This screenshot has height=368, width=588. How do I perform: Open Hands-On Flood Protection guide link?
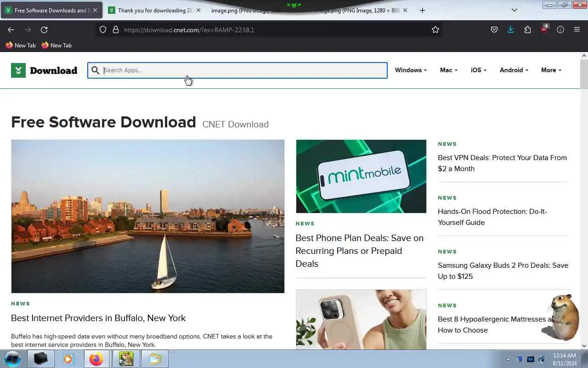(492, 217)
